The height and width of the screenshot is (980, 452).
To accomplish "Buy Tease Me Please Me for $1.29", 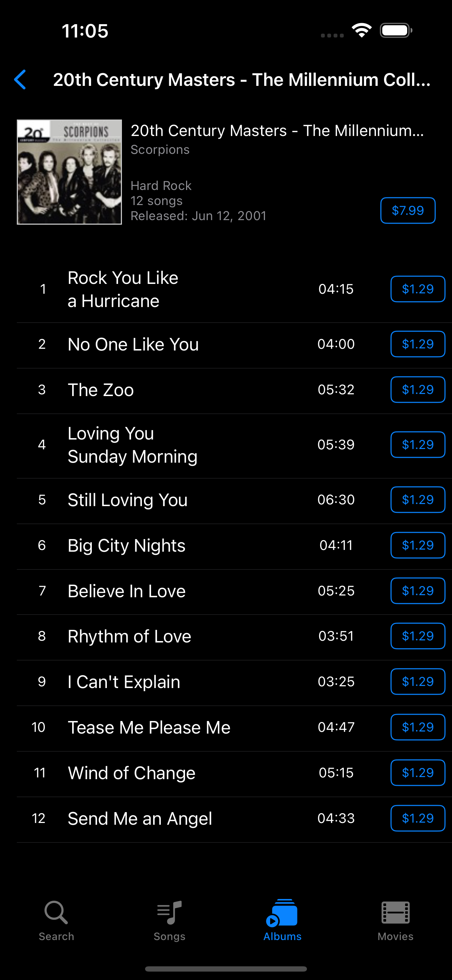I will click(x=418, y=727).
